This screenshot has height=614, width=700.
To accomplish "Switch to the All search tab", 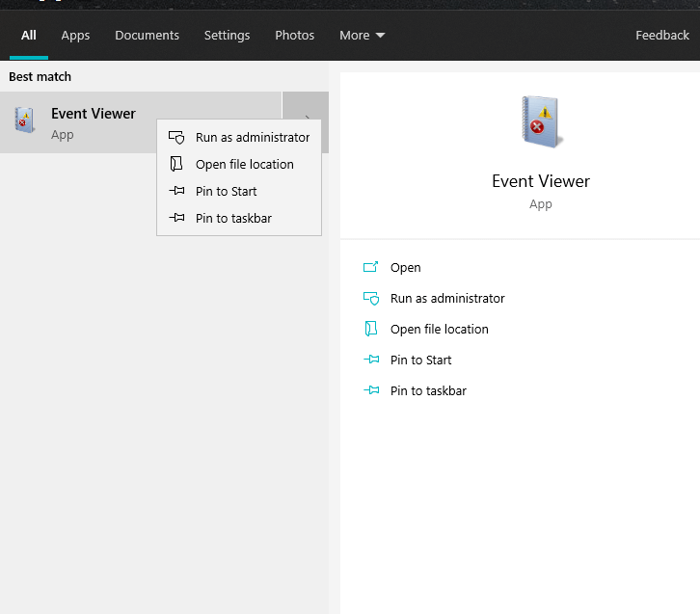I will [x=29, y=36].
